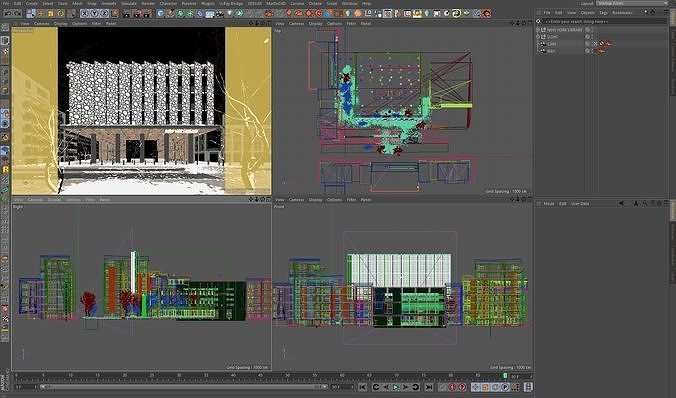Open the Create menu

click(31, 3)
